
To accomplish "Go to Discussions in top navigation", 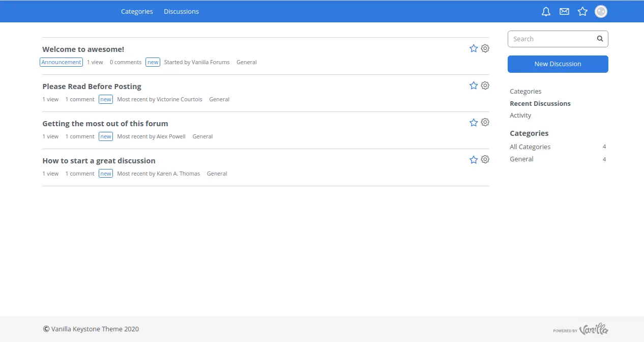I will 181,11.
